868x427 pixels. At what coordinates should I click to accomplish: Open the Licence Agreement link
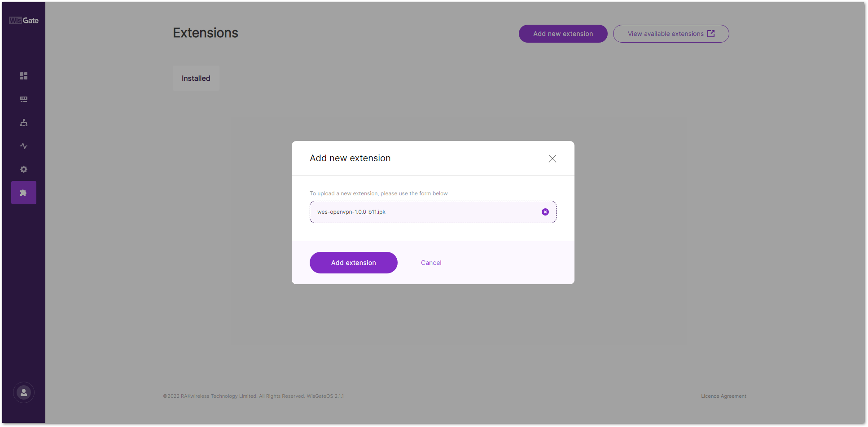click(x=723, y=396)
